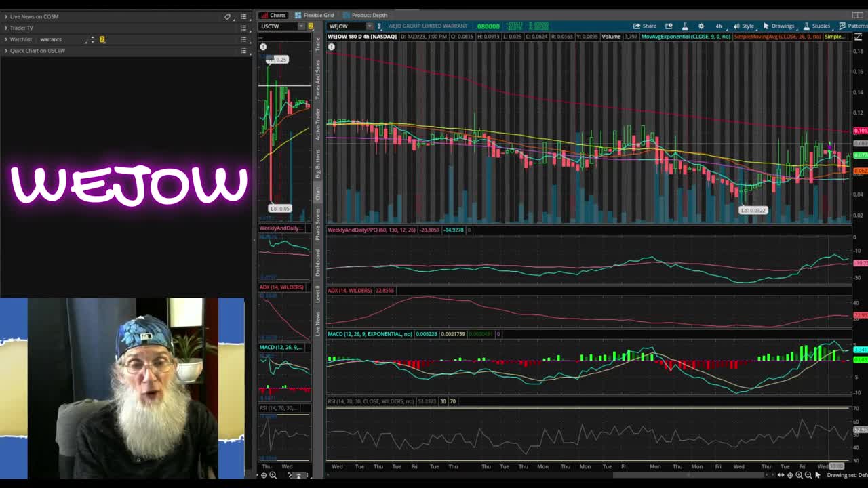The width and height of the screenshot is (868, 488).
Task: Click the Share button
Action: click(645, 26)
